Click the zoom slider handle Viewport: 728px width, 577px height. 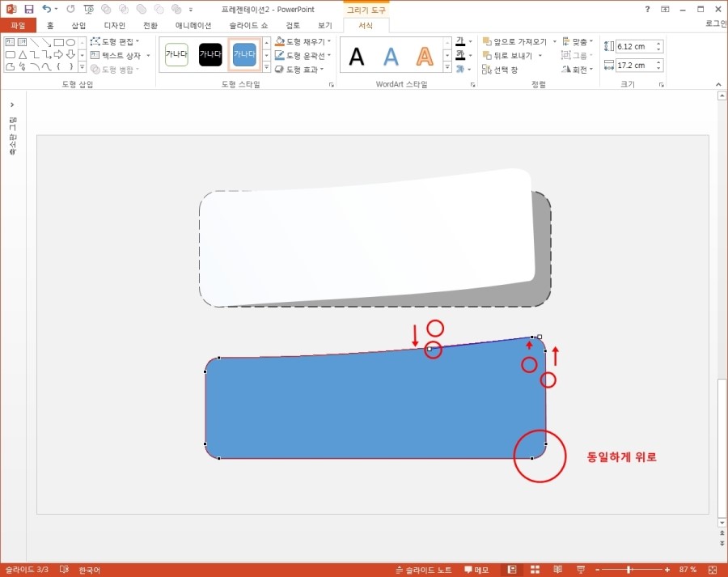tap(629, 570)
